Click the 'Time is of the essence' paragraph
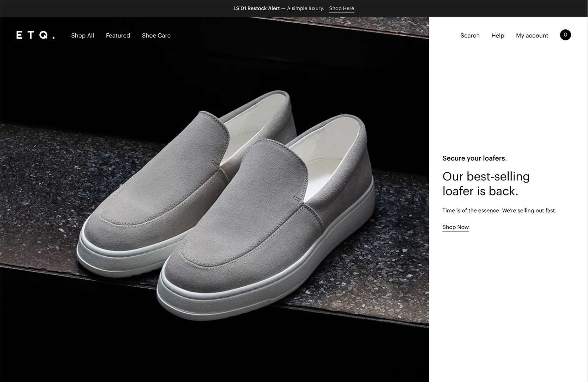 499,210
